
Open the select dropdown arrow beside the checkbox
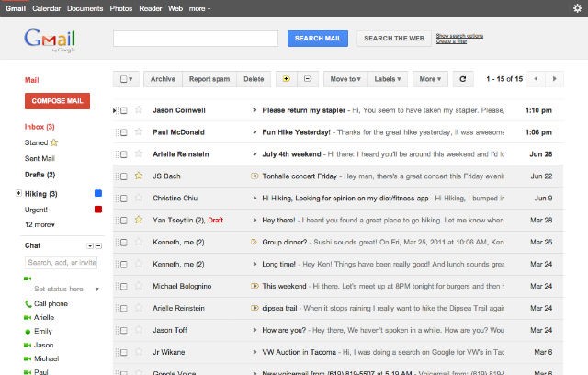point(130,79)
